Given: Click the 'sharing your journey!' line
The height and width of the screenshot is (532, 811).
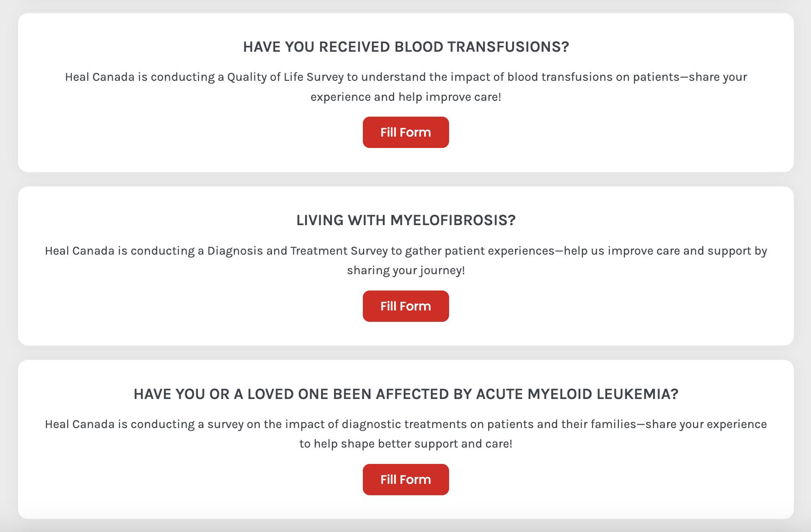Looking at the screenshot, I should pos(405,271).
